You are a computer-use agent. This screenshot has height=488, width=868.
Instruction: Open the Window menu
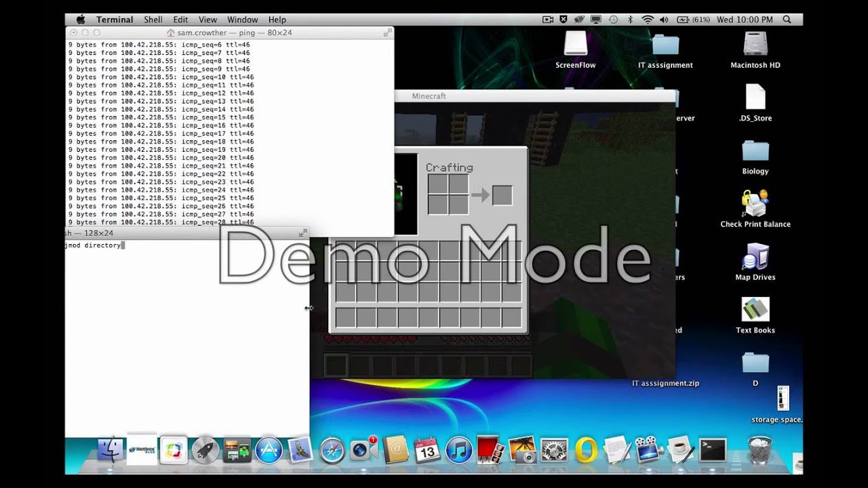click(243, 20)
